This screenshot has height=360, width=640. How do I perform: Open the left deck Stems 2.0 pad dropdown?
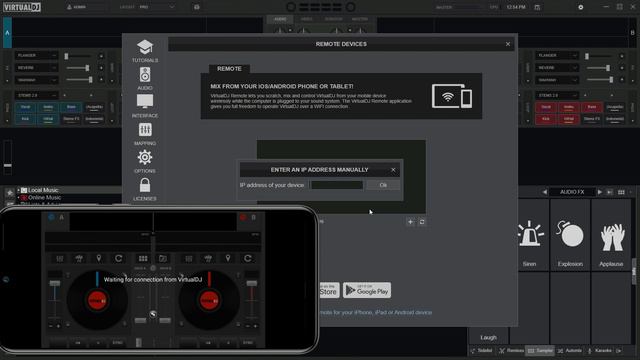pos(36,95)
